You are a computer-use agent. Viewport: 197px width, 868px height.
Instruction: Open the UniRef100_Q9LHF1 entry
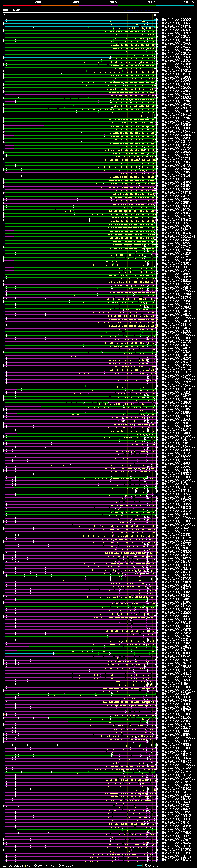pyautogui.click(x=176, y=514)
